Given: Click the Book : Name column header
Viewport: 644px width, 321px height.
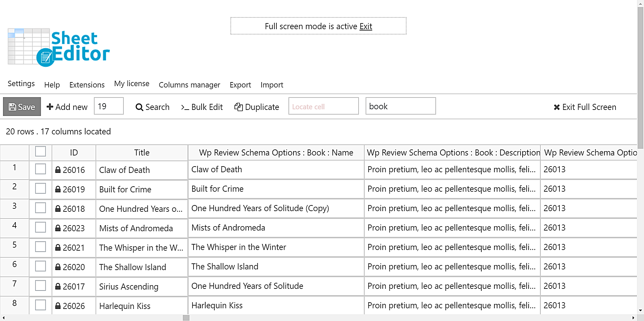Looking at the screenshot, I should (x=276, y=152).
